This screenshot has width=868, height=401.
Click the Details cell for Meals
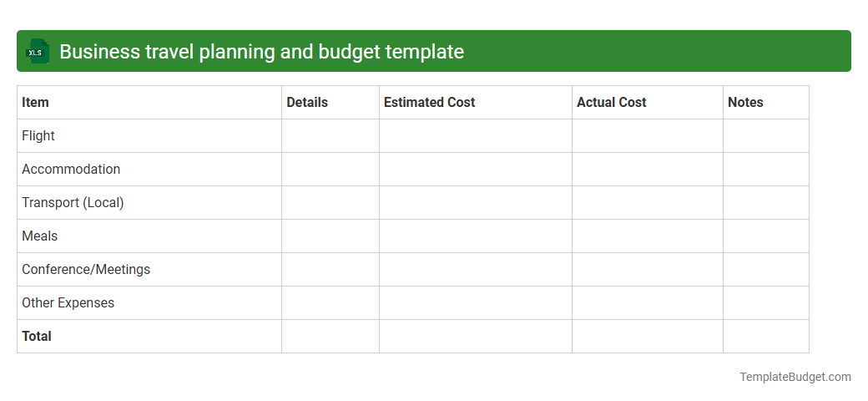pos(331,236)
